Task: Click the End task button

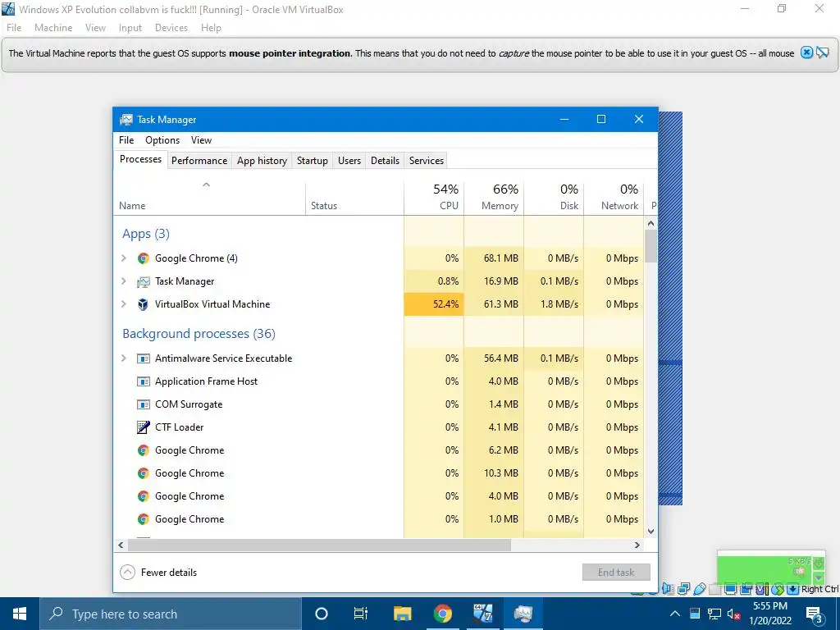Action: point(616,572)
